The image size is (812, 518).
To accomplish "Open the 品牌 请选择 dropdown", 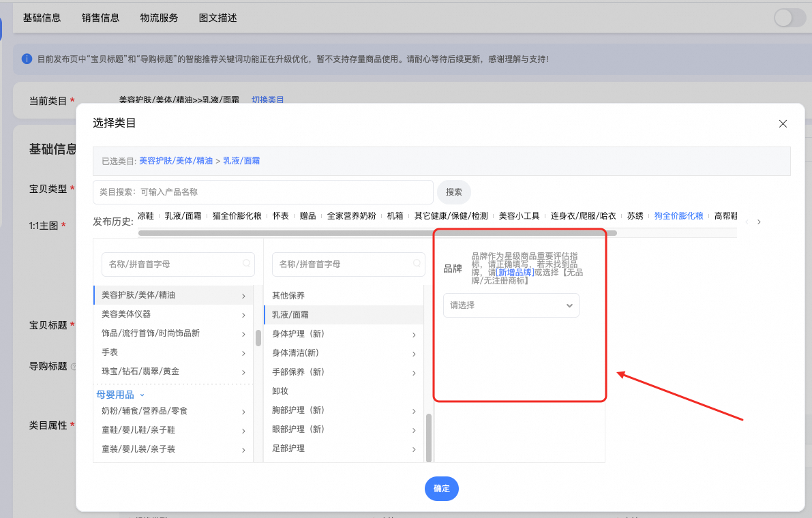I will pyautogui.click(x=511, y=305).
